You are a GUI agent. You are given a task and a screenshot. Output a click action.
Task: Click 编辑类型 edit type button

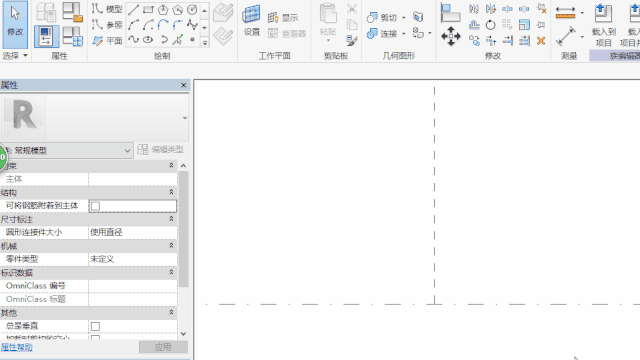pos(161,149)
